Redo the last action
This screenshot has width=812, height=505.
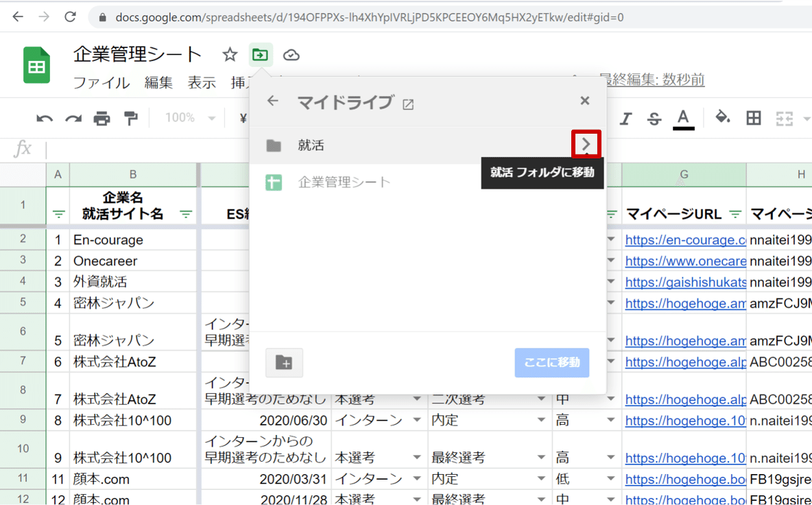point(73,119)
